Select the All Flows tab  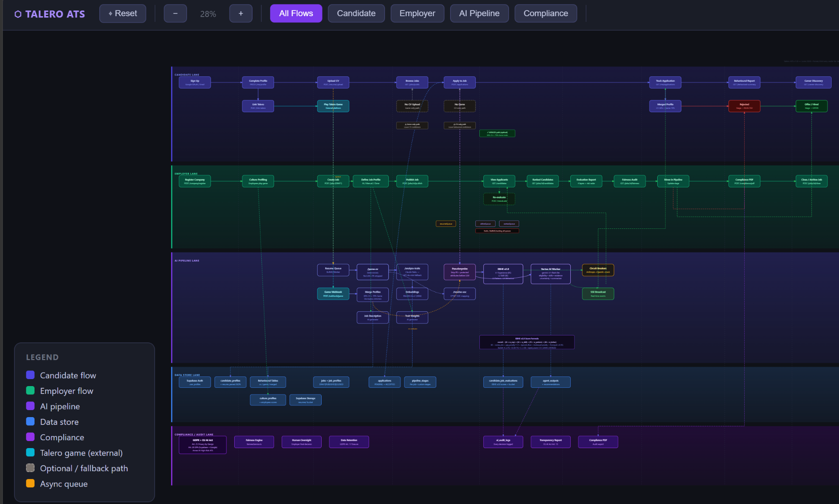point(296,14)
